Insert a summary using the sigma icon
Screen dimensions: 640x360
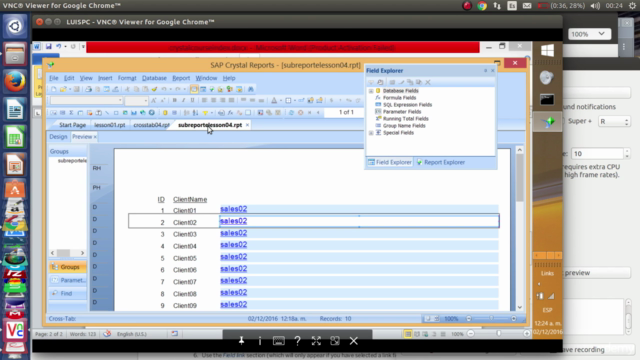point(71,113)
